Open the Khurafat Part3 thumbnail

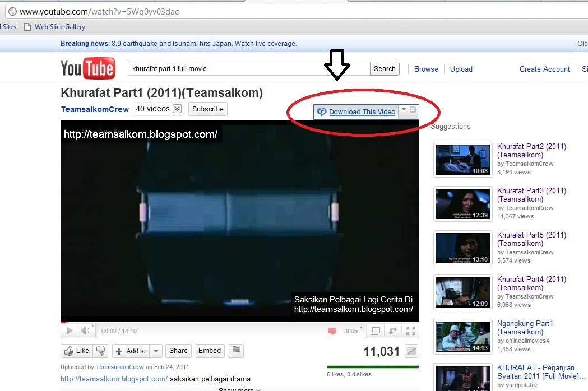(463, 203)
